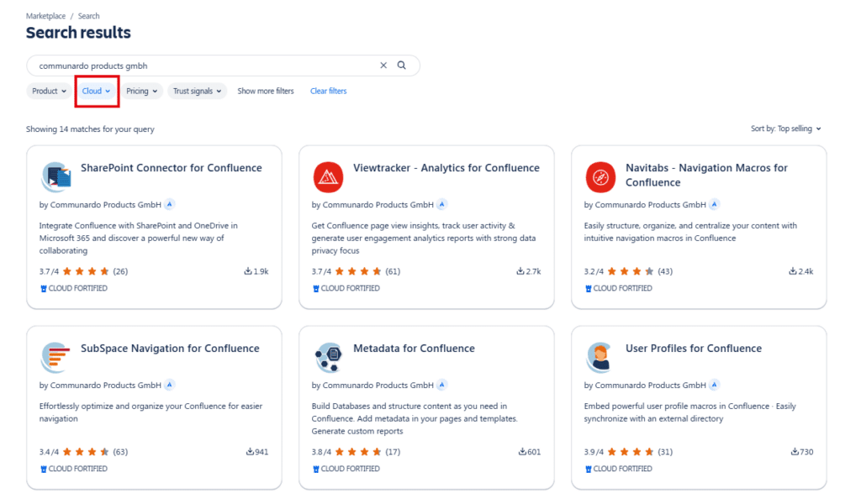Click the Search breadcrumb

pos(88,16)
